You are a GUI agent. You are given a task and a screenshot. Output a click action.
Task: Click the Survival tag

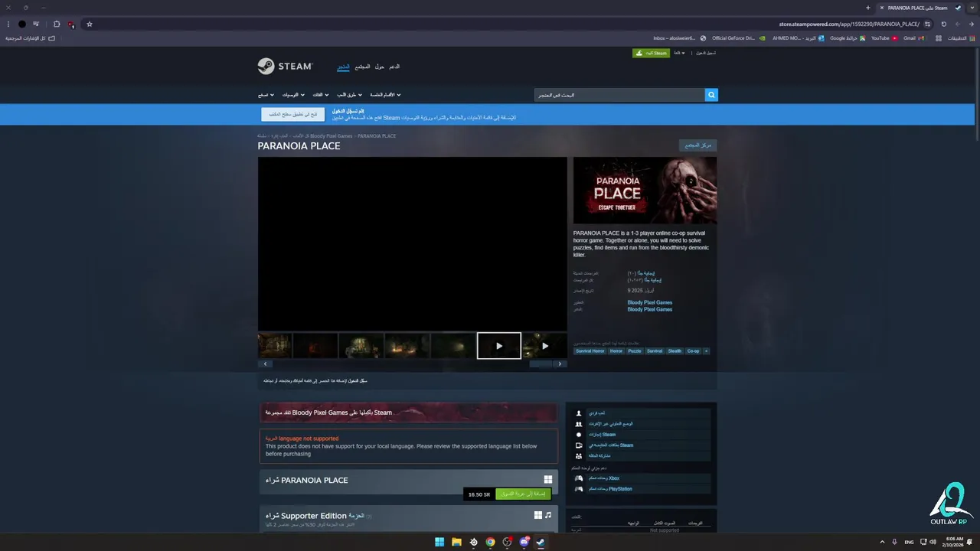point(655,351)
